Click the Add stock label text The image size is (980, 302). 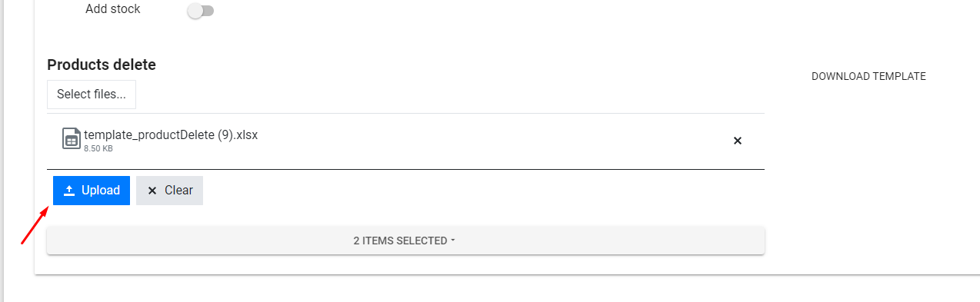click(x=113, y=9)
